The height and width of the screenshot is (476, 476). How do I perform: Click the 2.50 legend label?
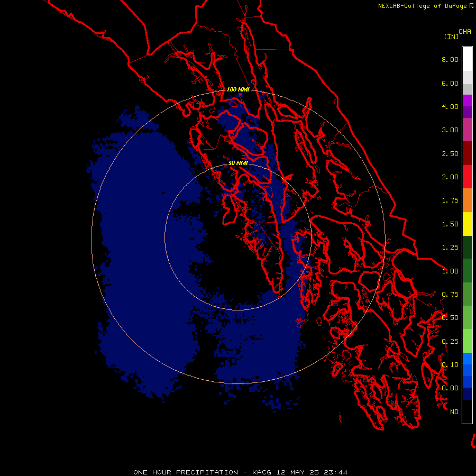(x=450, y=153)
